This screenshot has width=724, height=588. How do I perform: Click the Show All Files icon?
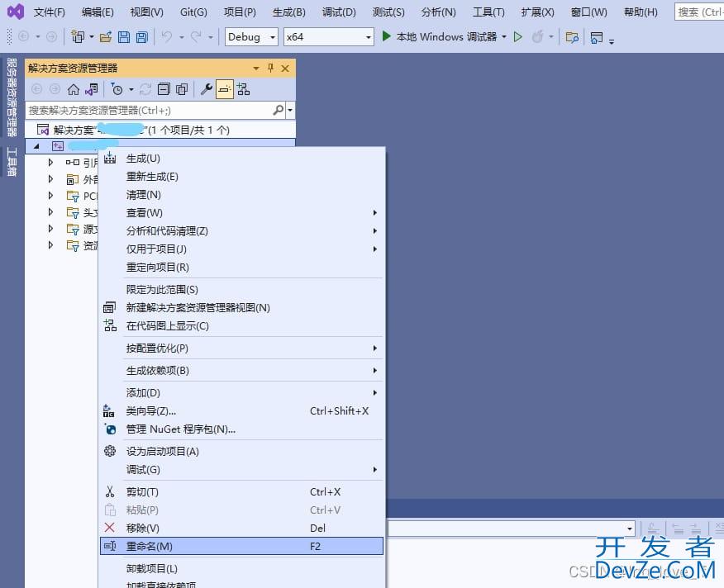coord(182,89)
